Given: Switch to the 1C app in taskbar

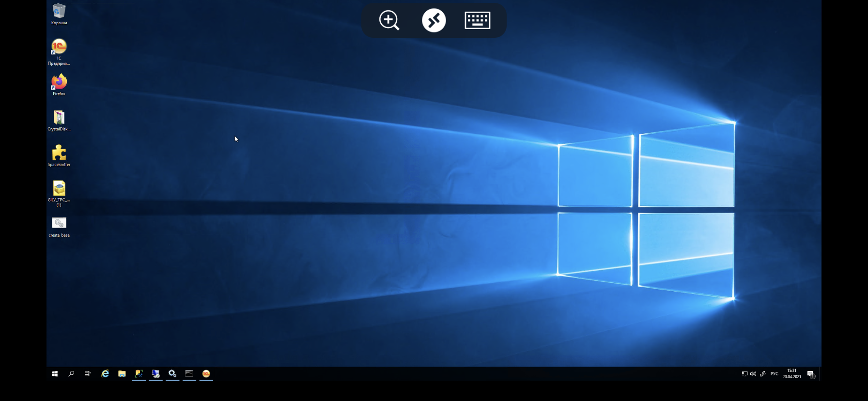Looking at the screenshot, I should click(x=206, y=374).
